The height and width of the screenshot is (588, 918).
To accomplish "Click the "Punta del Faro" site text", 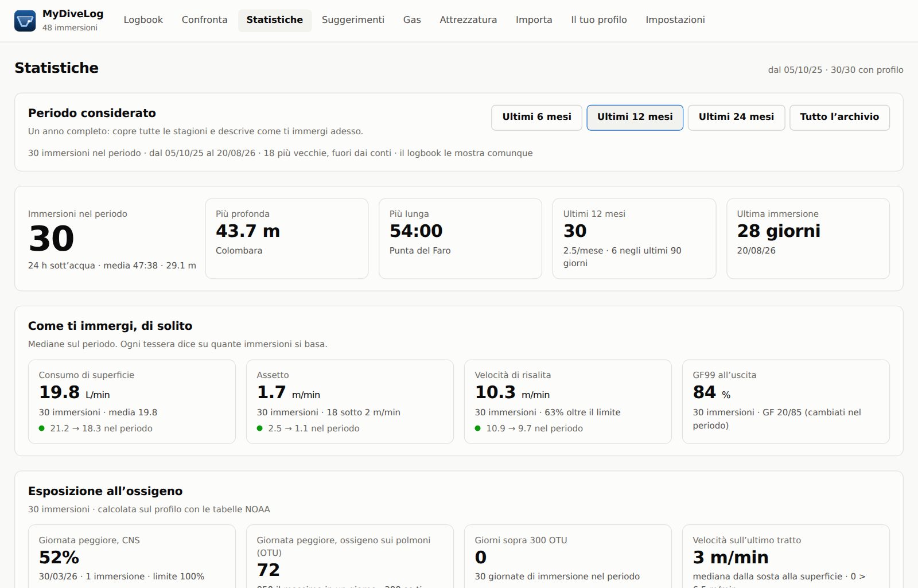I will pyautogui.click(x=420, y=251).
